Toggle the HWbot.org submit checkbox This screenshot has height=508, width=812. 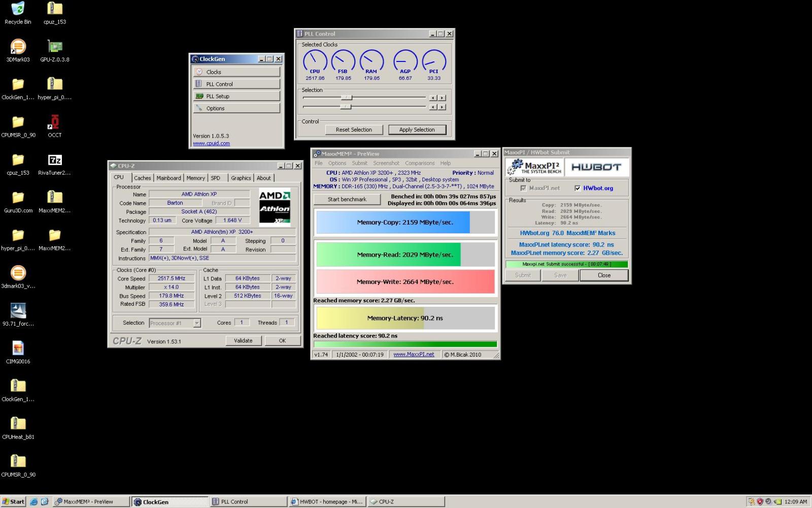(578, 188)
